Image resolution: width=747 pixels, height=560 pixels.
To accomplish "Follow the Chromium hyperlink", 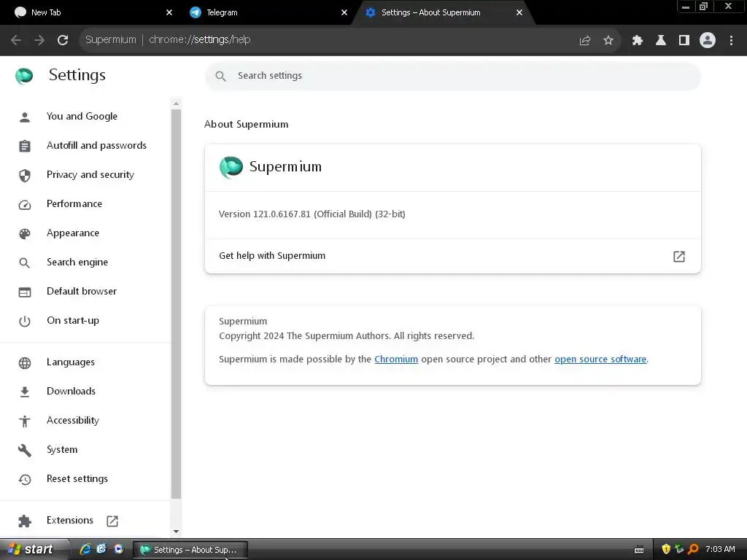I will [396, 359].
